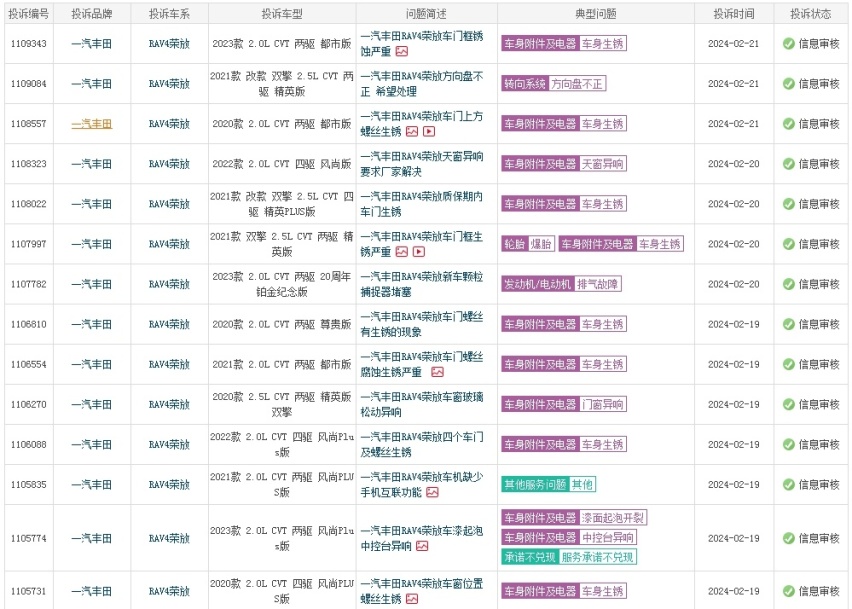Play video icon in complaint 1108557 row
The image size is (852, 609).
coord(429,131)
